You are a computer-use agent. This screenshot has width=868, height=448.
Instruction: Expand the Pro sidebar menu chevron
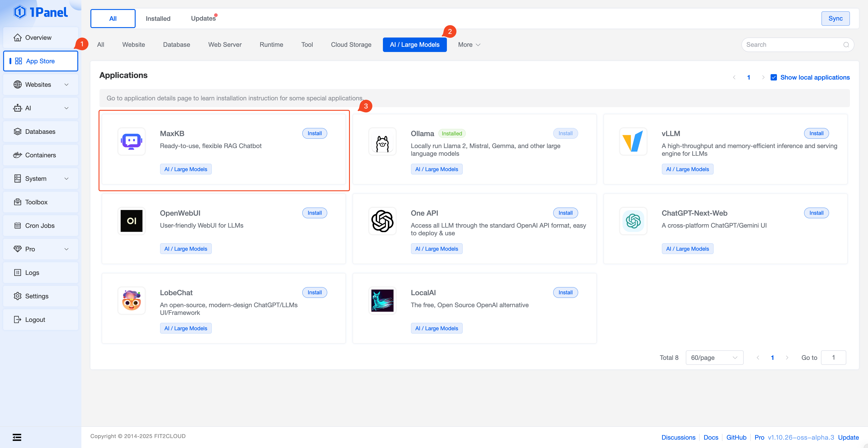[x=66, y=249]
